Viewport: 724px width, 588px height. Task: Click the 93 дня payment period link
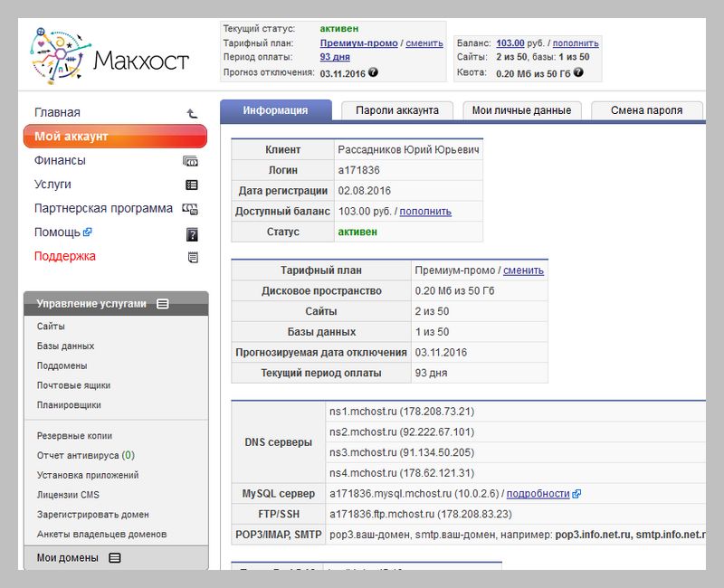pyautogui.click(x=335, y=57)
